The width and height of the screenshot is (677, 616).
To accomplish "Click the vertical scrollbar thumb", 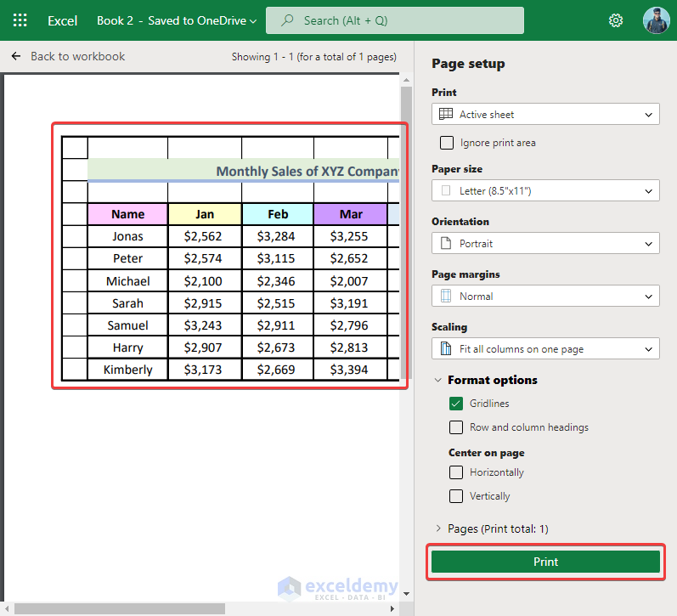I will [x=406, y=234].
